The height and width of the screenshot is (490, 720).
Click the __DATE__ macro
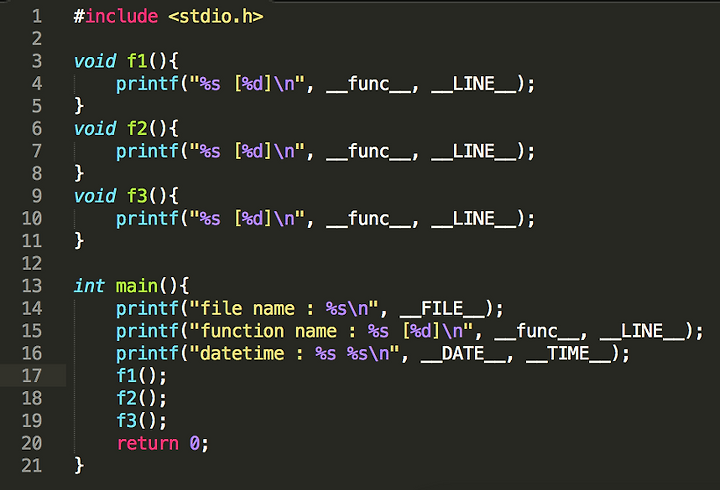tap(463, 354)
